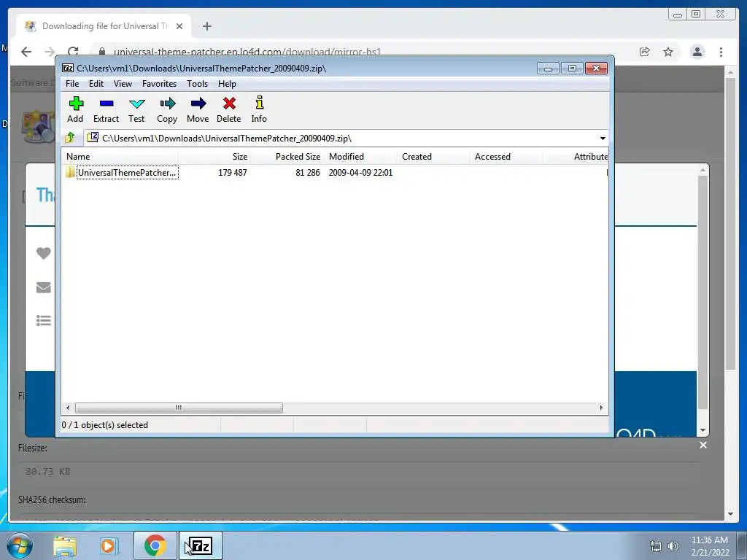Sort by the Size column header
This screenshot has height=560, width=747.
pos(215,157)
